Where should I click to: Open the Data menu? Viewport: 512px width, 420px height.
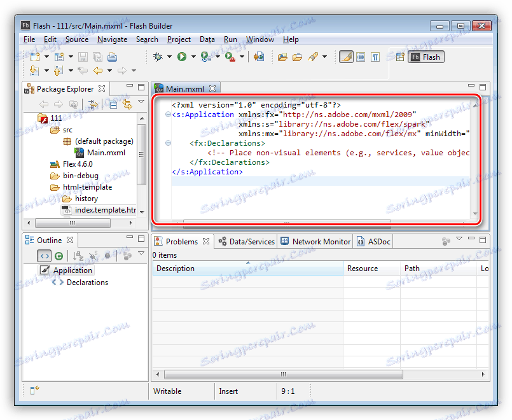(x=207, y=39)
